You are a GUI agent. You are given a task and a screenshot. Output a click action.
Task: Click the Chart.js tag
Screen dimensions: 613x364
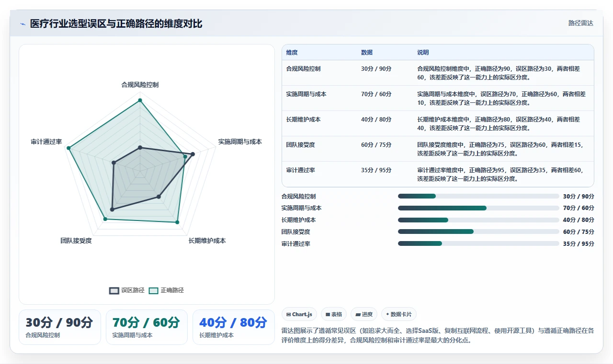click(299, 314)
